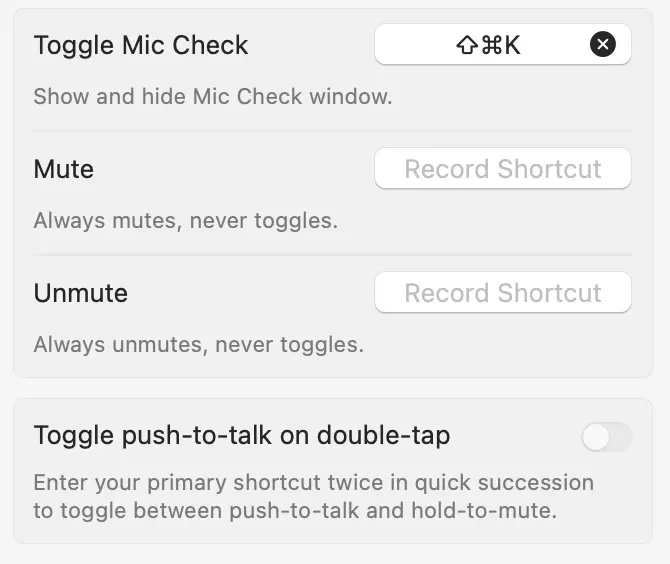Screen dimensions: 670x564
Task: Clear the Toggle Mic Check shortcut
Action: tap(602, 44)
